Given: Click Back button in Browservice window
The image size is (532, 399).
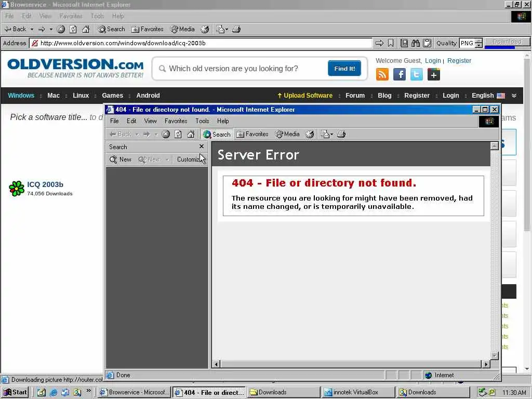Looking at the screenshot, I should coord(15,29).
